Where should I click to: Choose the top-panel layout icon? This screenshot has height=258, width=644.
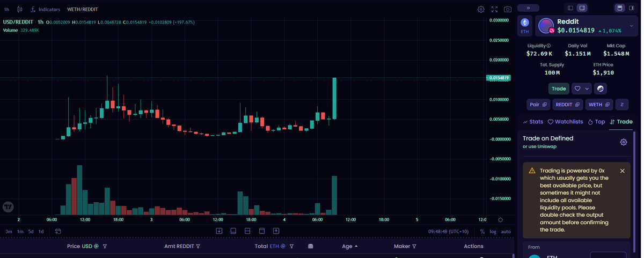tap(619, 8)
